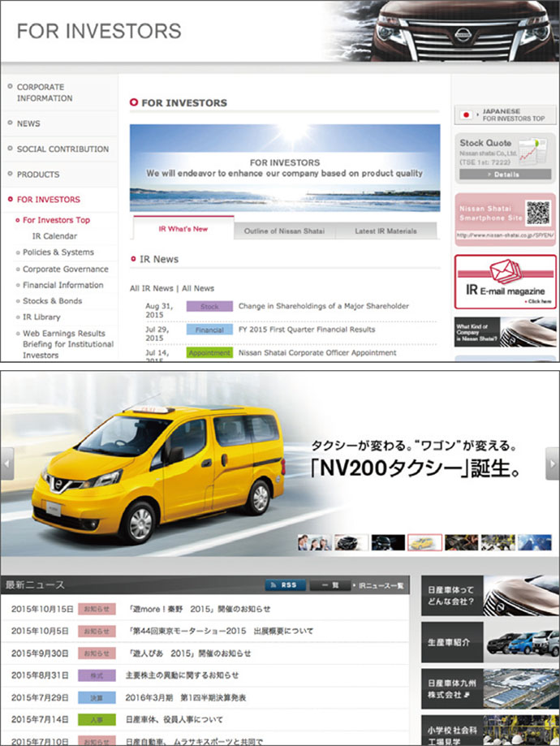Open Corporate Officer Appointment news item
This screenshot has width=560, height=746.
(x=317, y=352)
